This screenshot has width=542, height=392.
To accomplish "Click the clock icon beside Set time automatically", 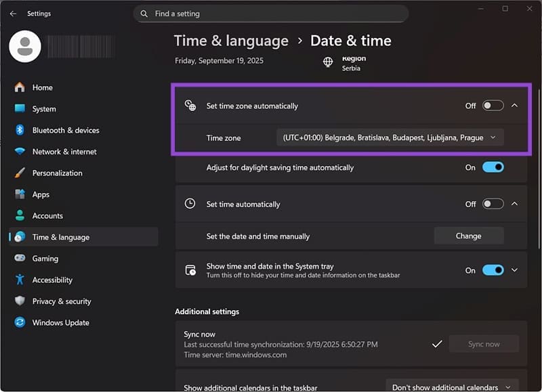I will [x=190, y=204].
